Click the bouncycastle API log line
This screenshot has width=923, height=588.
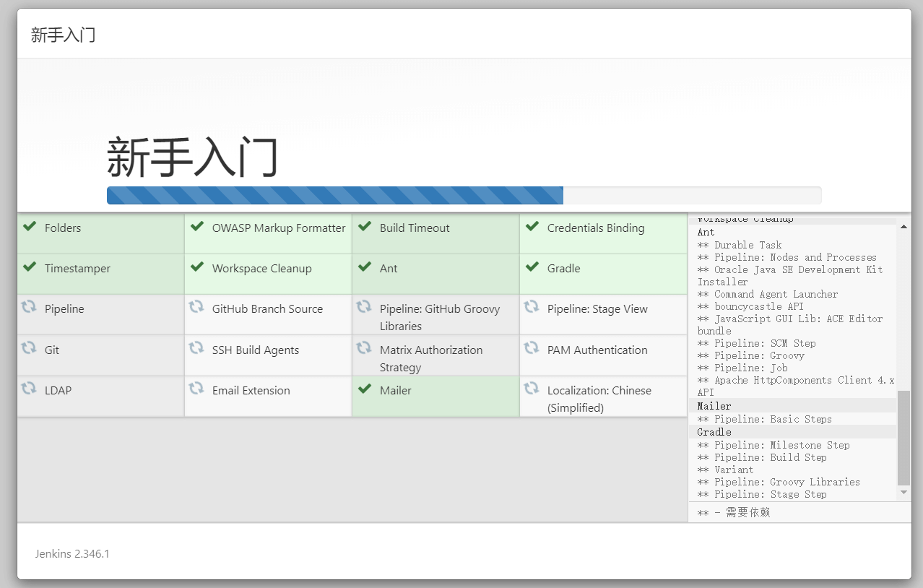[x=750, y=306]
